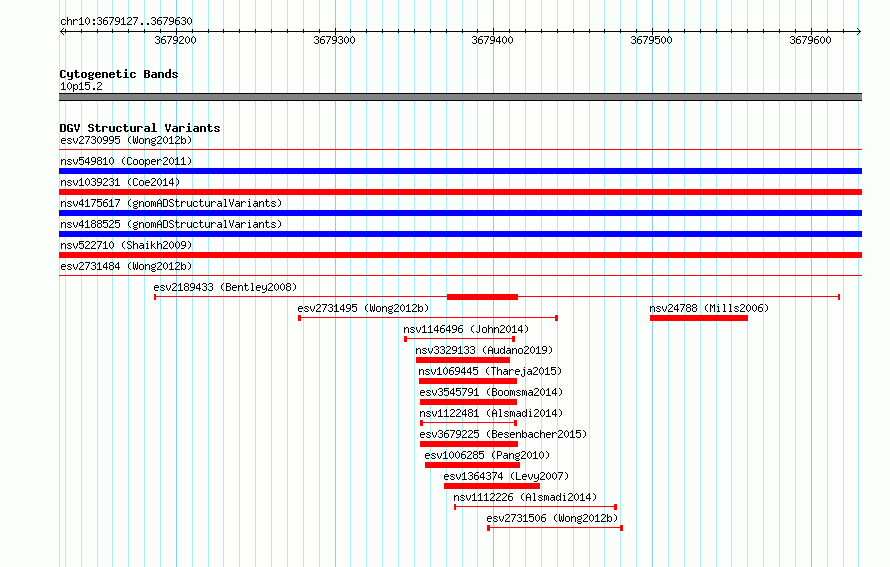The height and width of the screenshot is (567, 890).
Task: Click the Cytogenetic Bands track title
Action: (x=119, y=74)
